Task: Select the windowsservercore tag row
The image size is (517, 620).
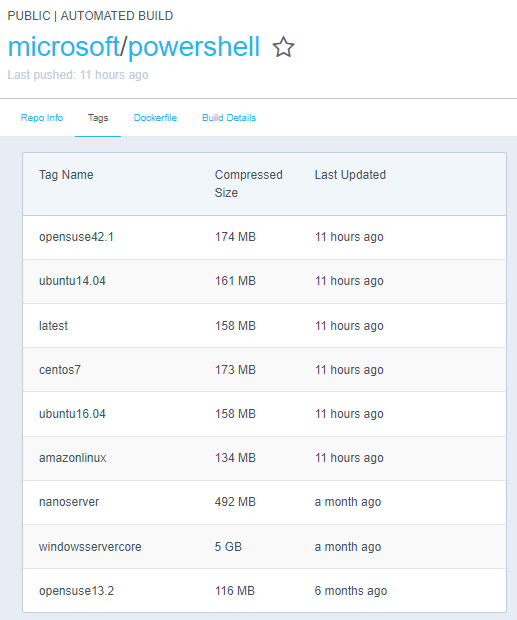Action: pyautogui.click(x=264, y=547)
